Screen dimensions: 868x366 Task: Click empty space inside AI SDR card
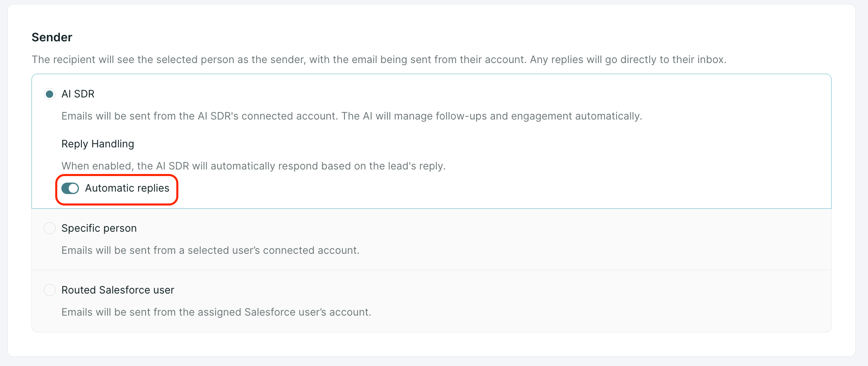[x=614, y=164]
